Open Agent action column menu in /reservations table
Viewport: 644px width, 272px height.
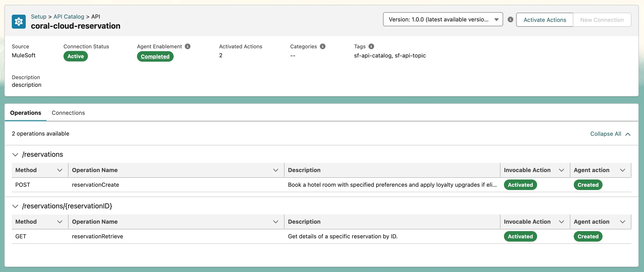(622, 170)
